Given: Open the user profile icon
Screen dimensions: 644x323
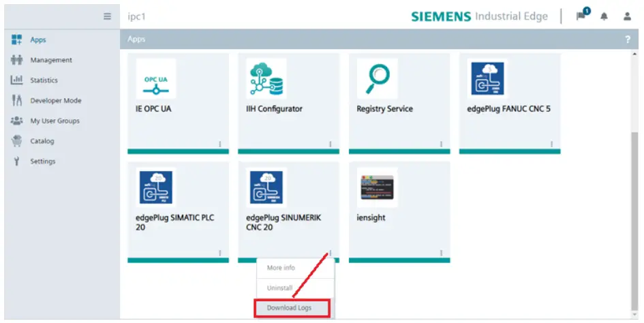Looking at the screenshot, I should [627, 16].
